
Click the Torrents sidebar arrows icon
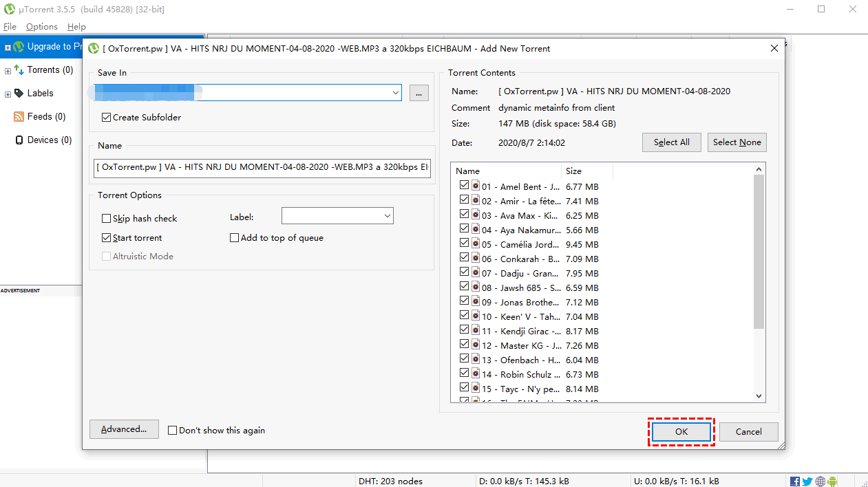(x=19, y=69)
